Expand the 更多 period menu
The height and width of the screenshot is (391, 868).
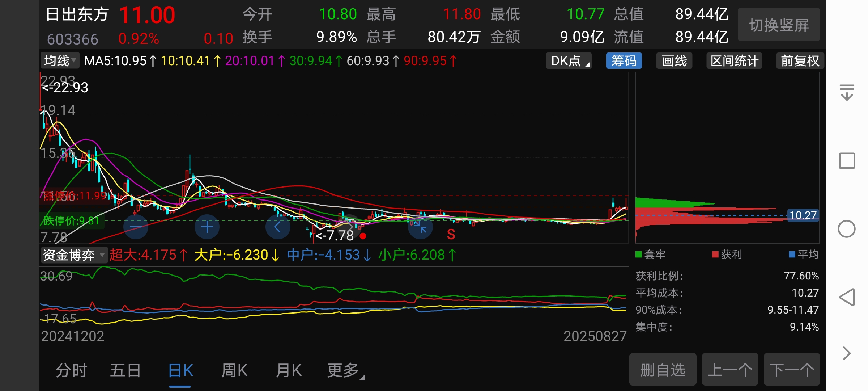[x=345, y=370]
